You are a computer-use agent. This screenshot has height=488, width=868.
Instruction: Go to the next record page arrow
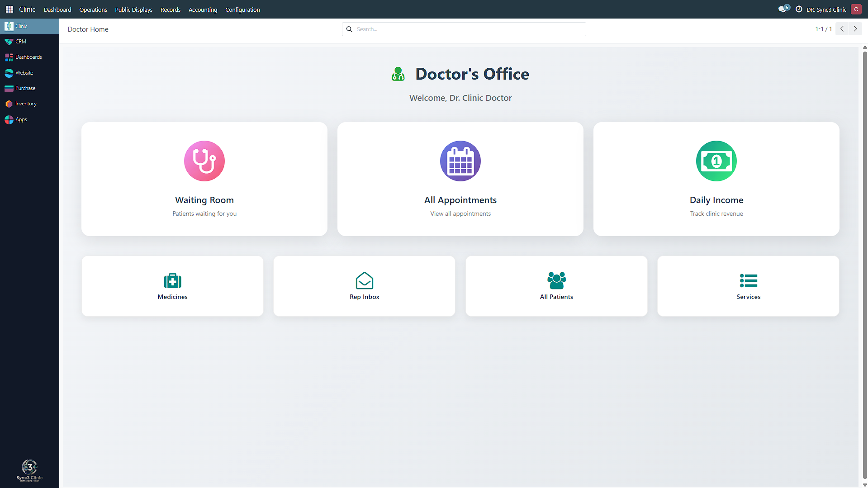pyautogui.click(x=855, y=29)
